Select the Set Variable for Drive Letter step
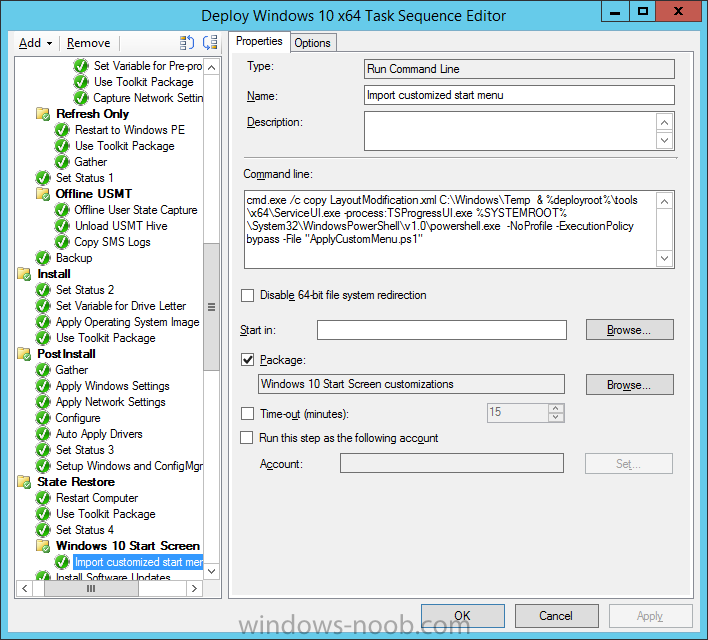Viewport: 708px width, 640px height. point(121,306)
